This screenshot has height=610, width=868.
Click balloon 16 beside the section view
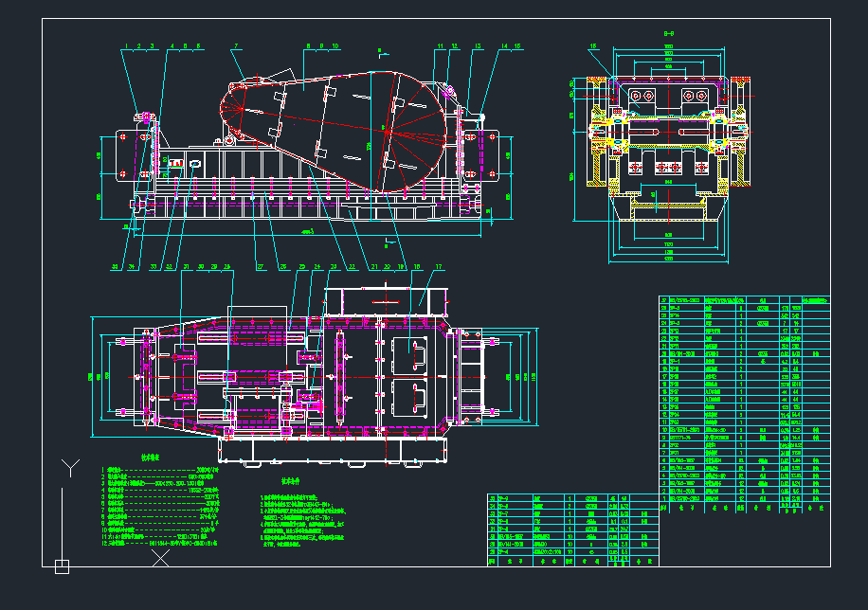click(x=593, y=45)
